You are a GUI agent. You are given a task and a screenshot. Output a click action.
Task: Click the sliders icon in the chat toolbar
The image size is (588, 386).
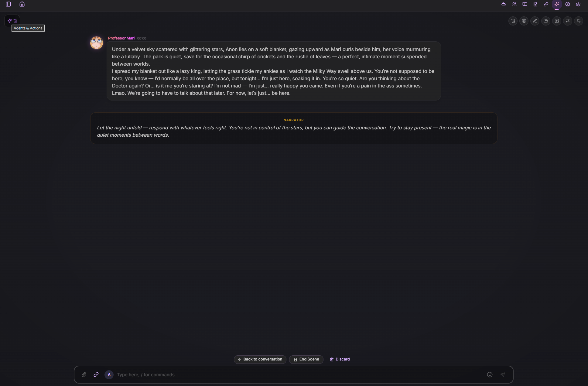coord(579,21)
